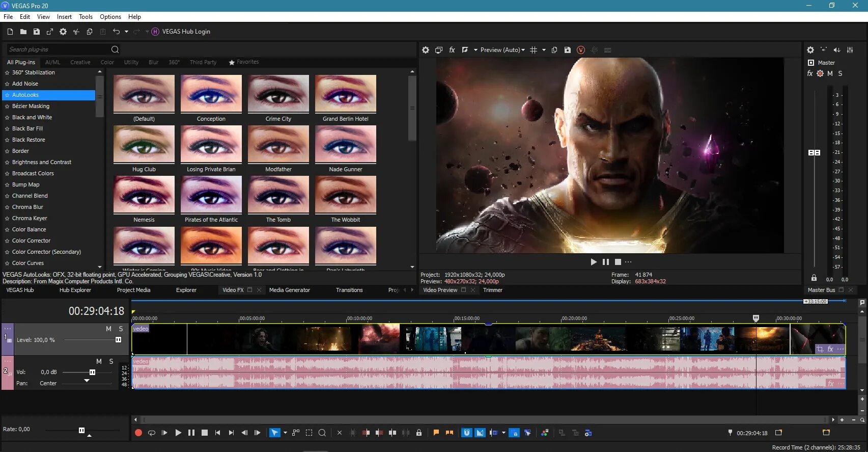
Task: Open video preview properties gear icon
Action: tap(426, 50)
